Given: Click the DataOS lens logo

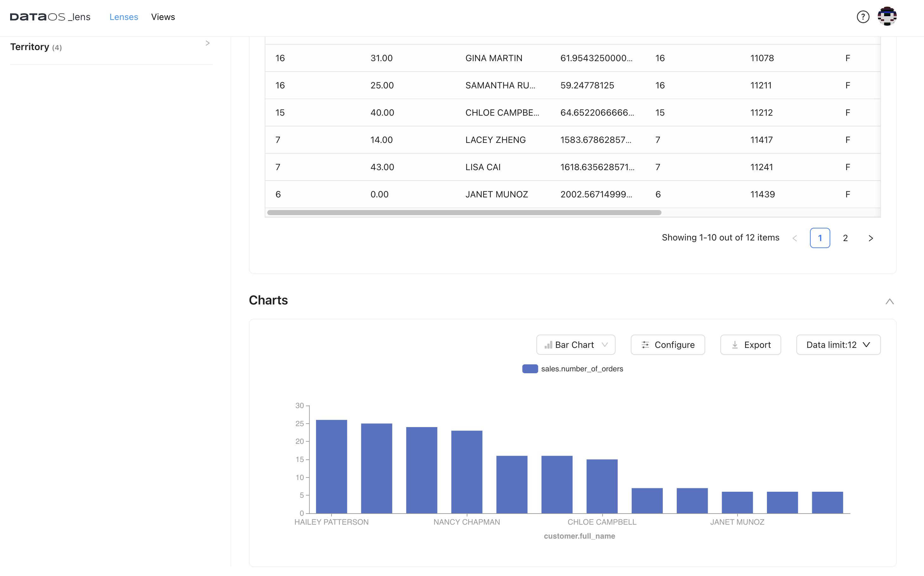Looking at the screenshot, I should (50, 17).
